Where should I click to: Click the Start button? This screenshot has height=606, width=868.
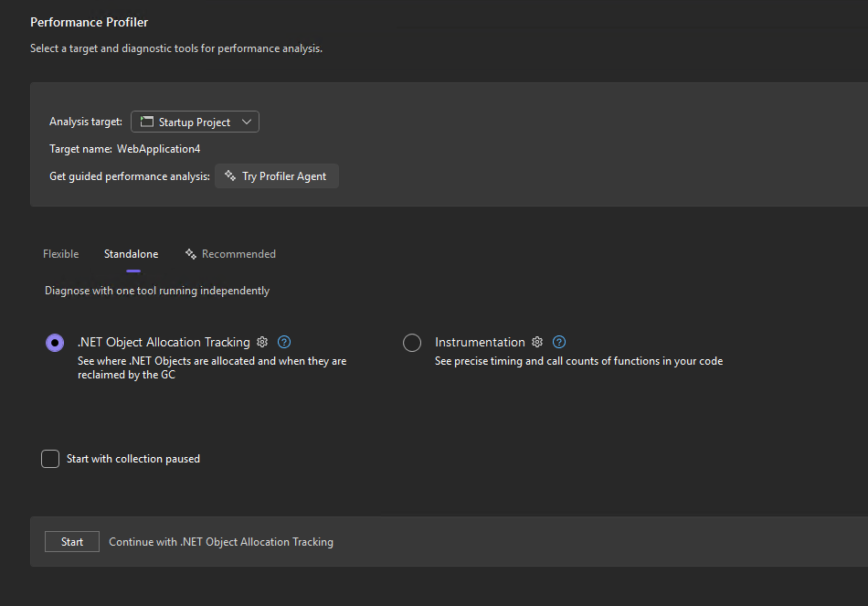click(71, 541)
